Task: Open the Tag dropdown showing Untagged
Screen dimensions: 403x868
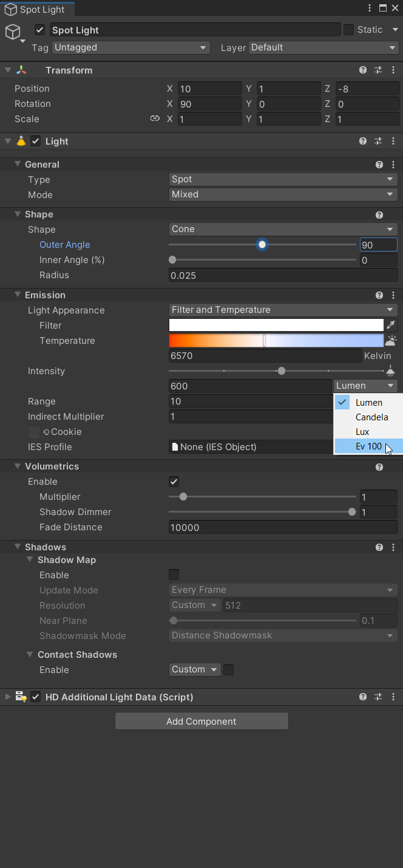Action: tap(130, 47)
